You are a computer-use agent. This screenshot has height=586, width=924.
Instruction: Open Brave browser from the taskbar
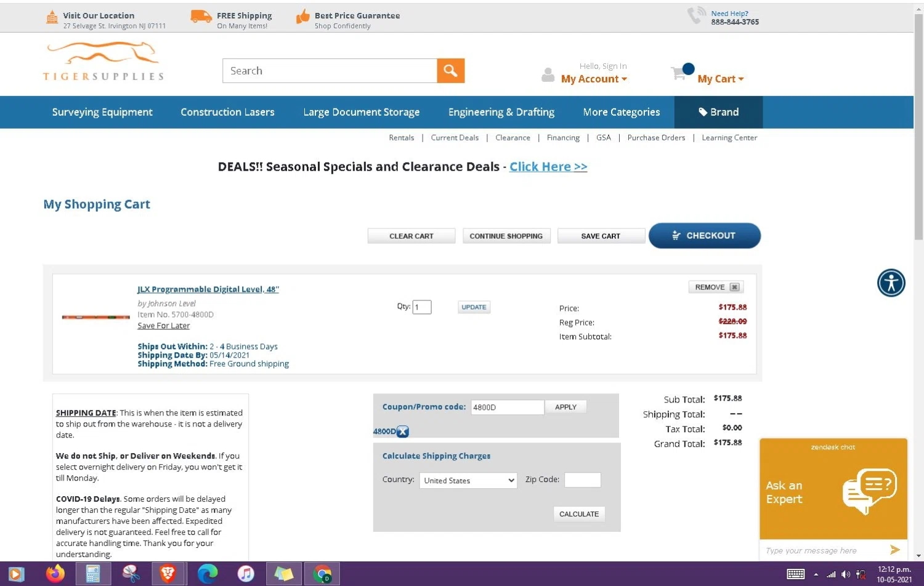pos(167,574)
